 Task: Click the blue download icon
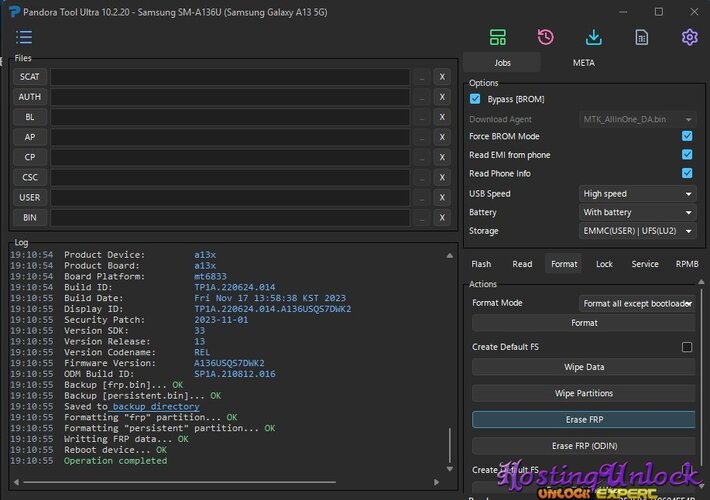point(594,37)
